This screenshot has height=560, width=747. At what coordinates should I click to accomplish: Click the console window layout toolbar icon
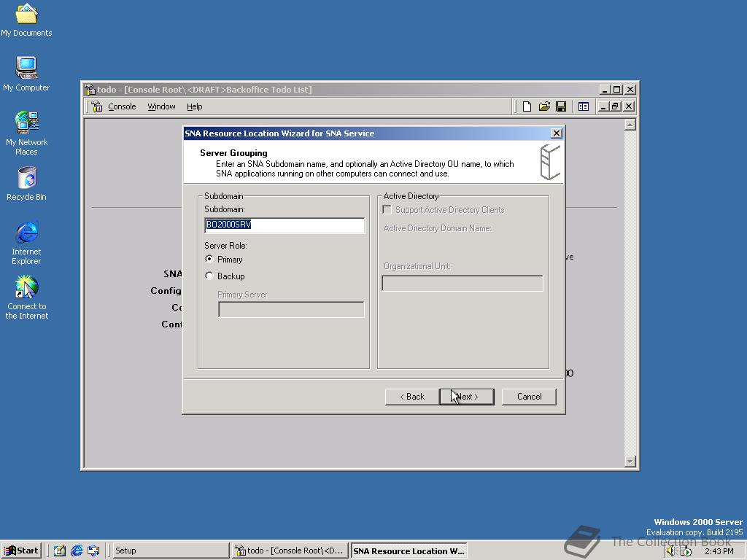coord(583,106)
